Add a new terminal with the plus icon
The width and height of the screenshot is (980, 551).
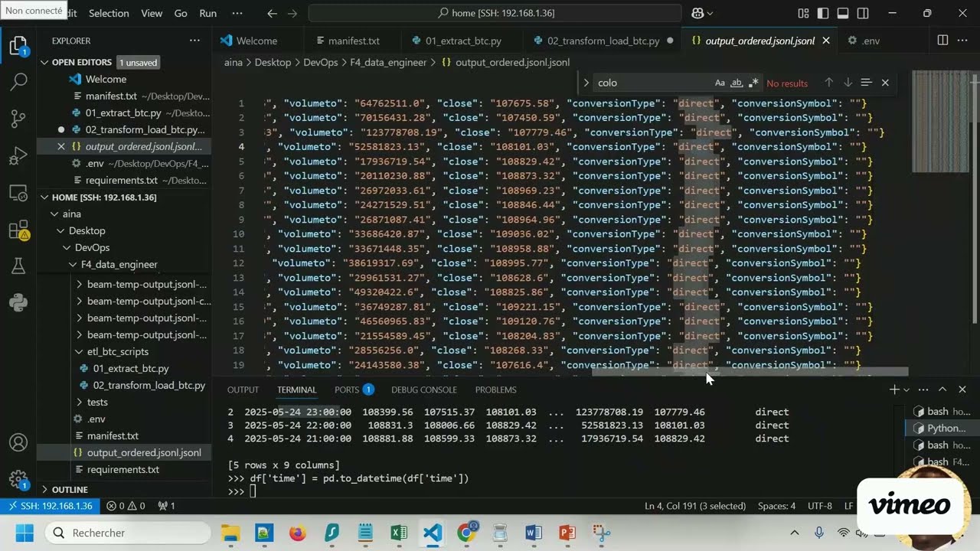point(893,390)
